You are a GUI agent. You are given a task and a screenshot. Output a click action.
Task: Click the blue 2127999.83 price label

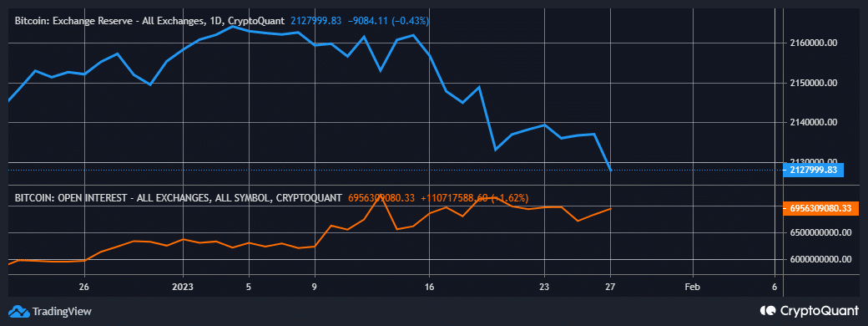coord(813,171)
